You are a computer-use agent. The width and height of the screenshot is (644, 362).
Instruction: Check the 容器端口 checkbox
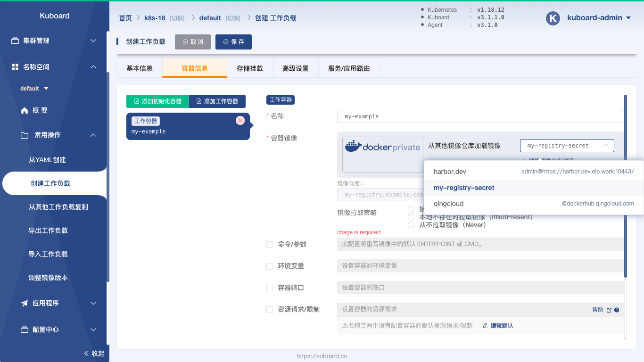pos(270,288)
